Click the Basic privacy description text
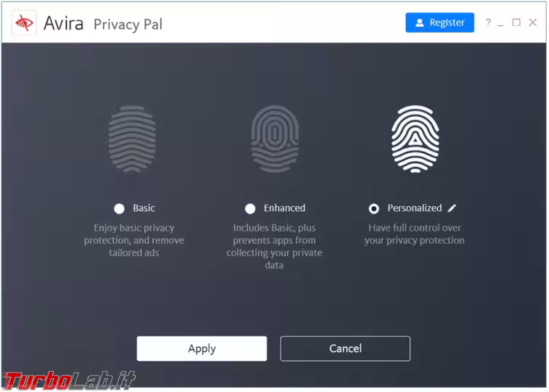 pyautogui.click(x=134, y=240)
